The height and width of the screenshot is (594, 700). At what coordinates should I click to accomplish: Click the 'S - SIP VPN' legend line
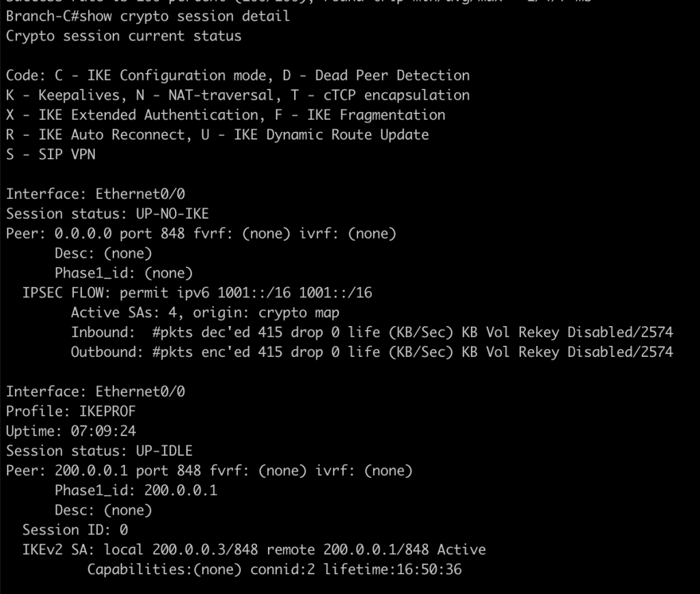point(51,154)
